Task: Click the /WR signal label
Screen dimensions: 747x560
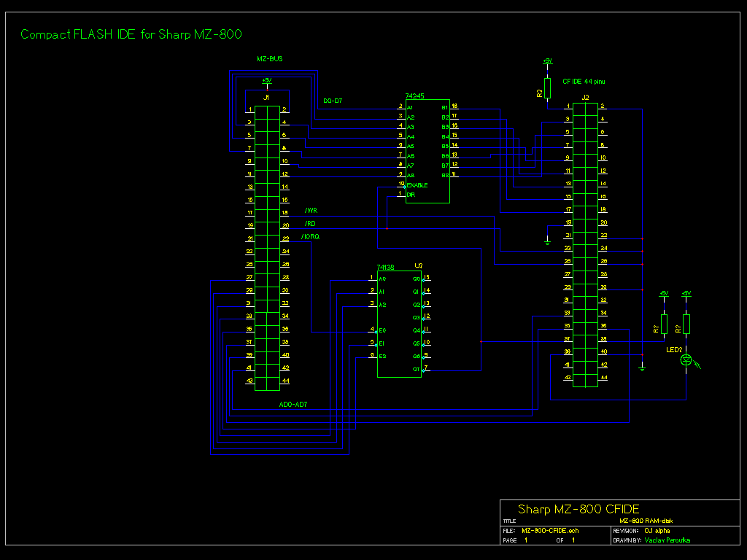Action: (x=311, y=211)
